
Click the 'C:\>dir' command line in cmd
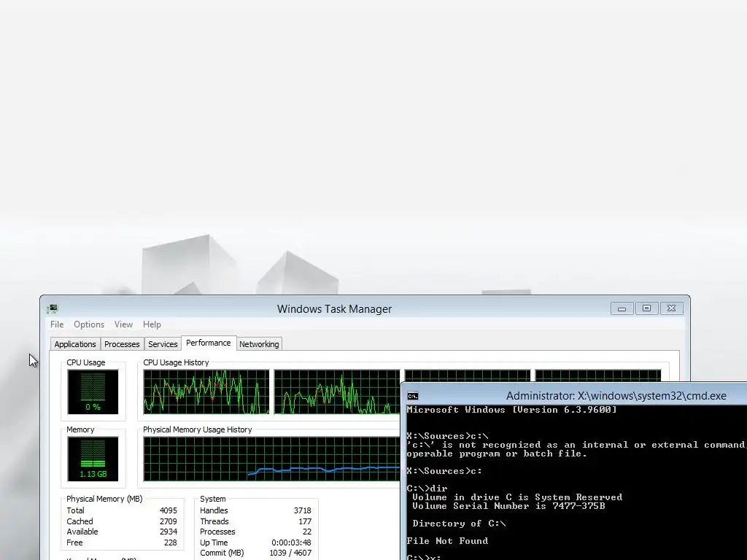[427, 489]
